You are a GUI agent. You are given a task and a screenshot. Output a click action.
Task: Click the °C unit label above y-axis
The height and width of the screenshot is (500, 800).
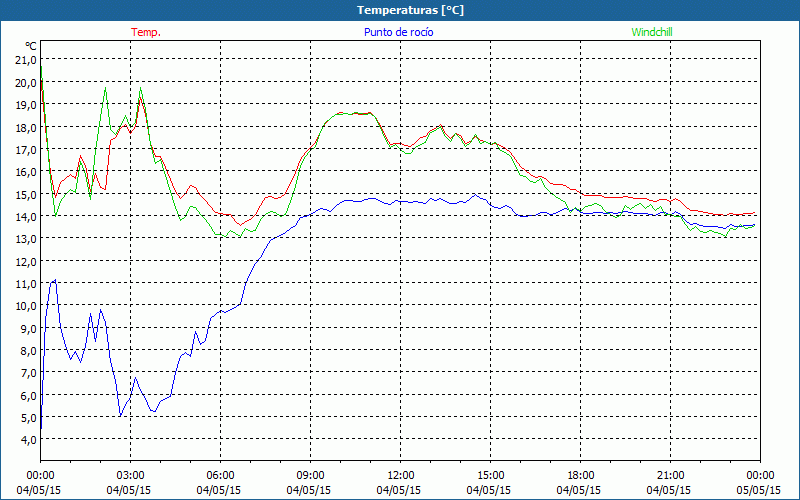[x=31, y=46]
